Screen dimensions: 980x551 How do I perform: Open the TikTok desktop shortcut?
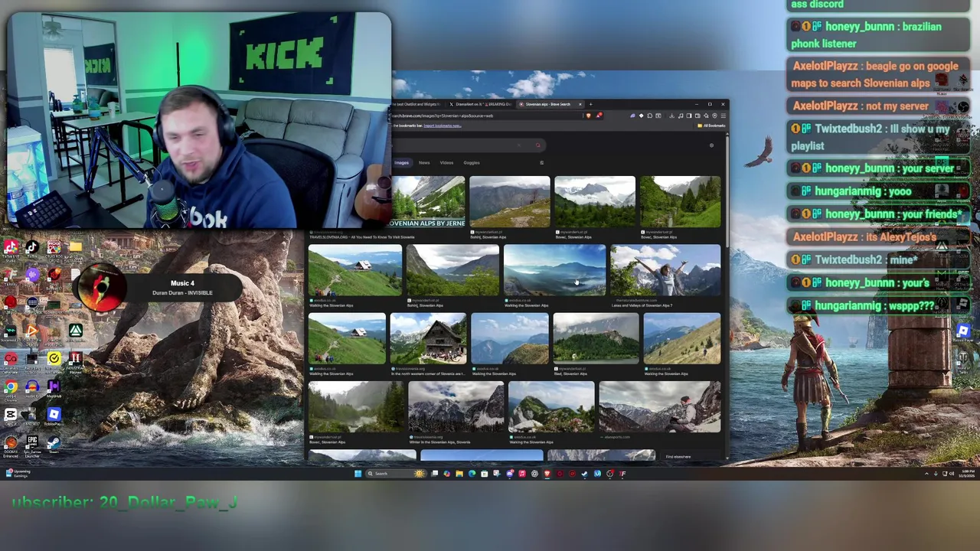32,248
